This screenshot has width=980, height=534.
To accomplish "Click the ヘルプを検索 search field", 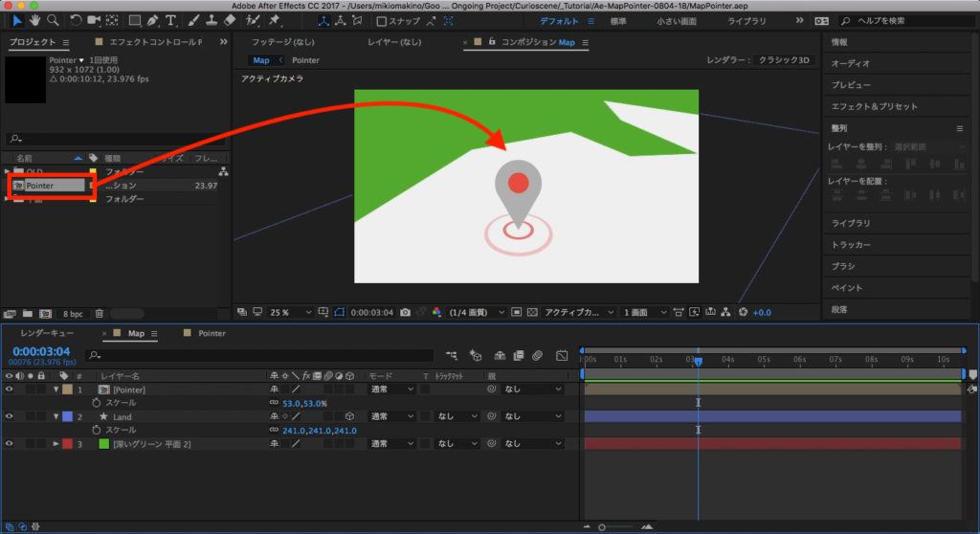I will coord(905,21).
